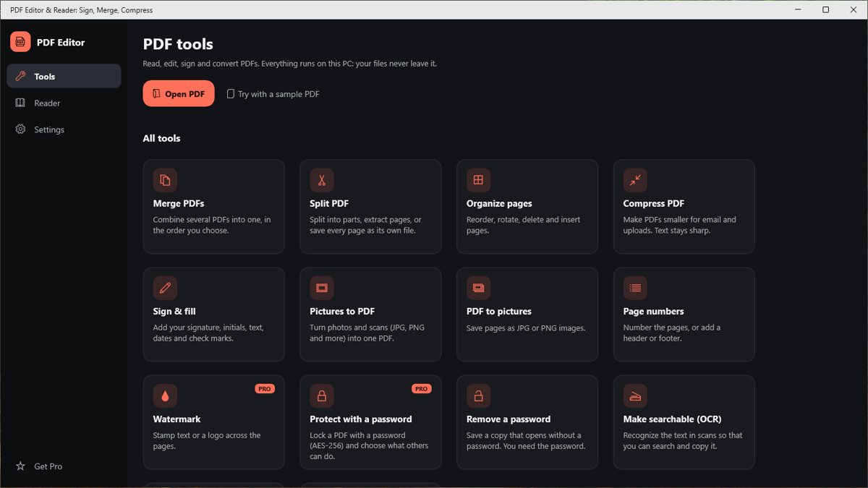Click the Get Pro star icon
This screenshot has height=488, width=868.
click(20, 466)
